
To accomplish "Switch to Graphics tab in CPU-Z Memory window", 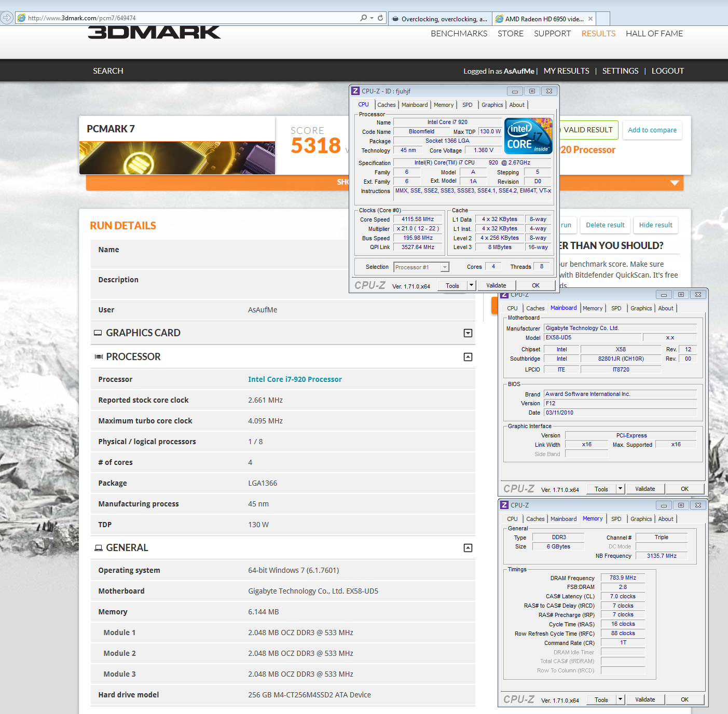I will click(641, 519).
